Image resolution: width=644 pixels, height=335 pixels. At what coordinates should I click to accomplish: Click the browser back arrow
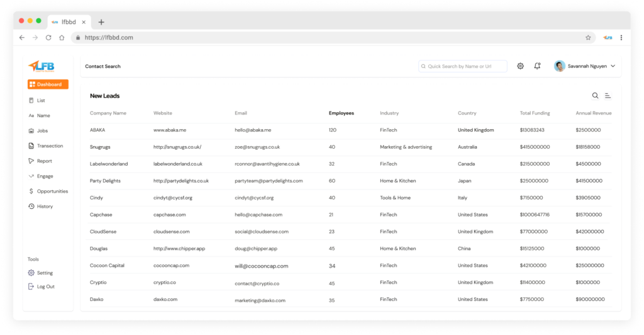pos(22,37)
